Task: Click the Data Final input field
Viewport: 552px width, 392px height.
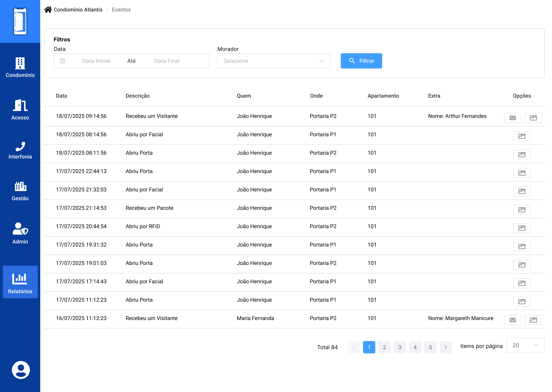Action: click(x=167, y=61)
